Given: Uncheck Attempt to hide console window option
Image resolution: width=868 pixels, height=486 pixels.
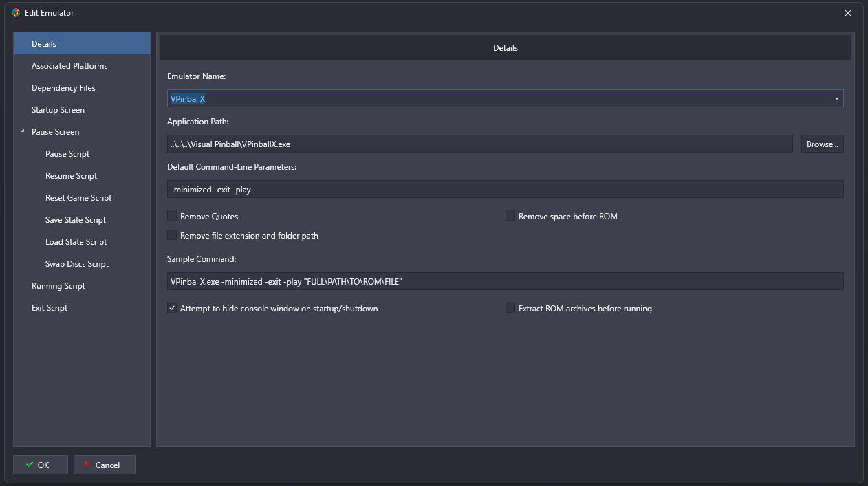Looking at the screenshot, I should tap(172, 308).
